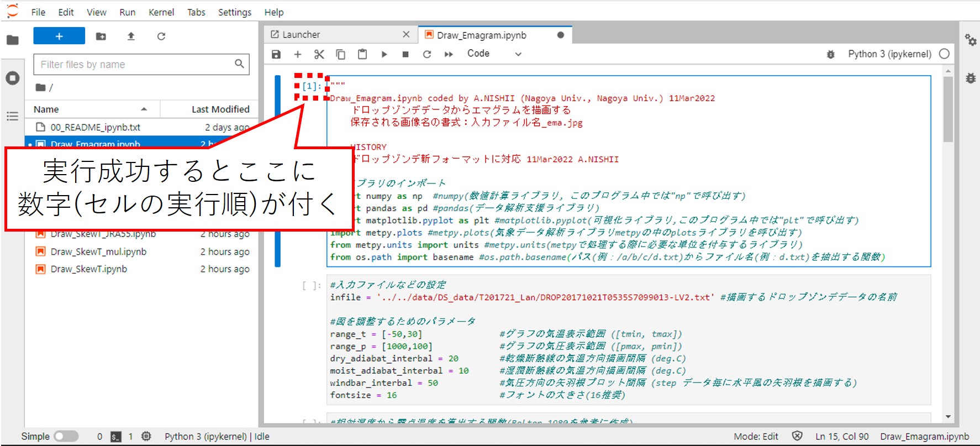Cut the selected cell with scissors icon
The width and height of the screenshot is (980, 446).
click(x=319, y=54)
